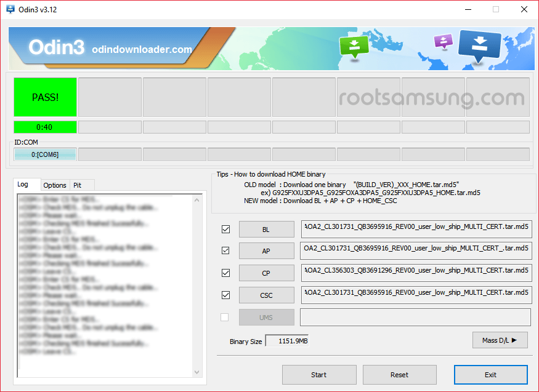Close the Odin3 window
This screenshot has width=539, height=392.
524,9
